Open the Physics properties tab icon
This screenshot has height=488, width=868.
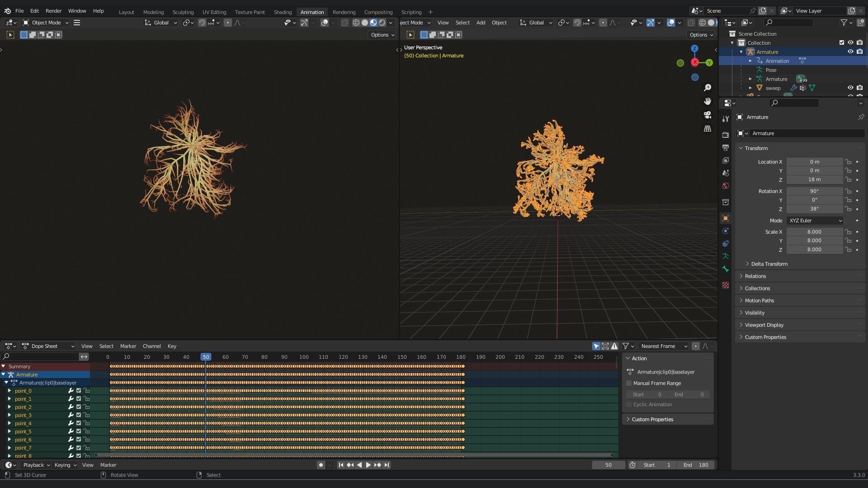(x=726, y=231)
